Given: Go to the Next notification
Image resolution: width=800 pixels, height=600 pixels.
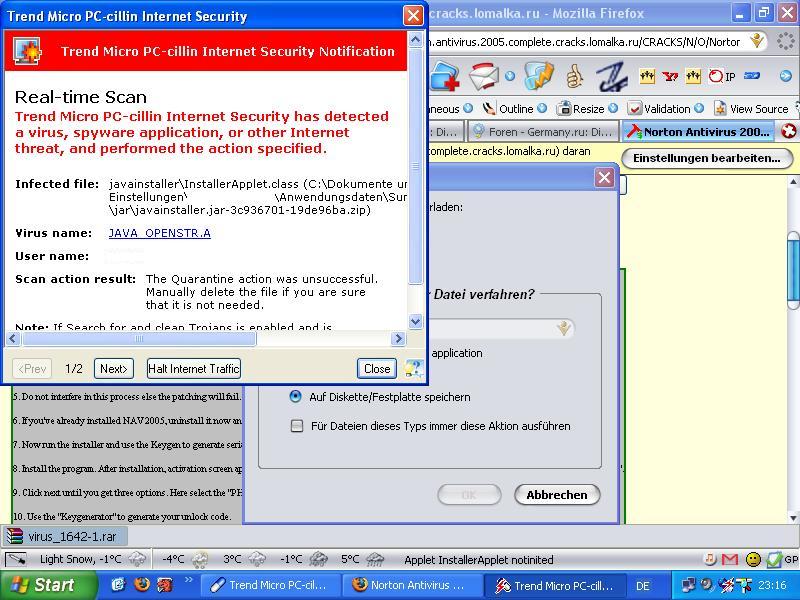Looking at the screenshot, I should click(x=114, y=368).
